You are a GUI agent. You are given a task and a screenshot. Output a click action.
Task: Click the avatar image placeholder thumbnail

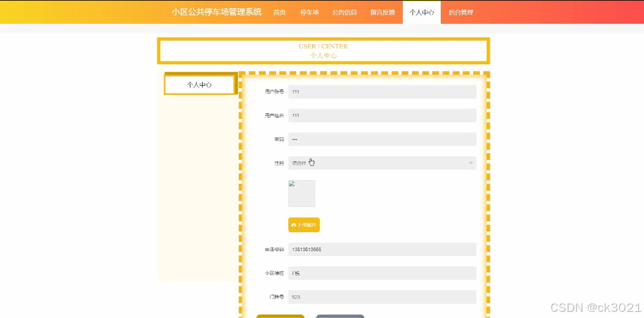pyautogui.click(x=301, y=194)
